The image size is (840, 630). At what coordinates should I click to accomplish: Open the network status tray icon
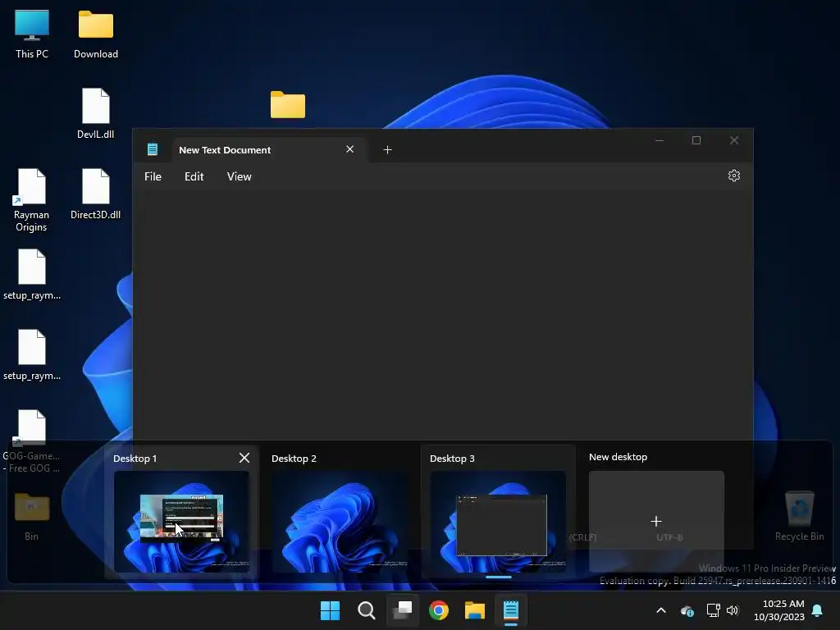point(713,610)
